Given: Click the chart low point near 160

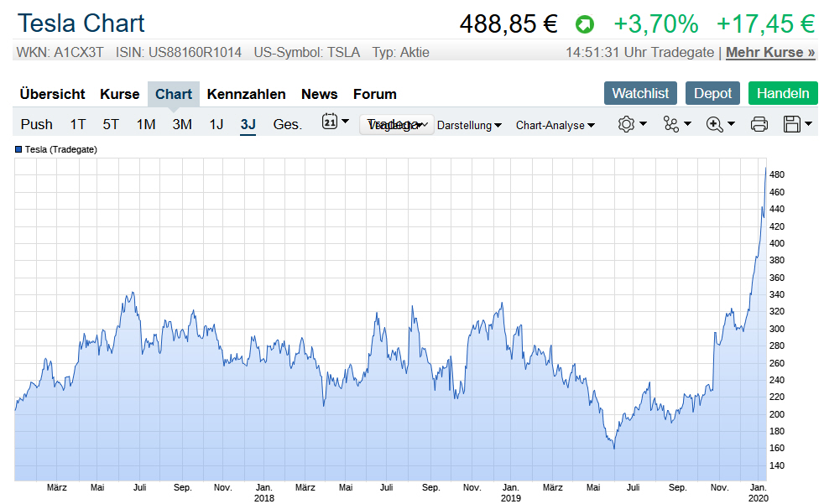Looking at the screenshot, I should [x=614, y=448].
